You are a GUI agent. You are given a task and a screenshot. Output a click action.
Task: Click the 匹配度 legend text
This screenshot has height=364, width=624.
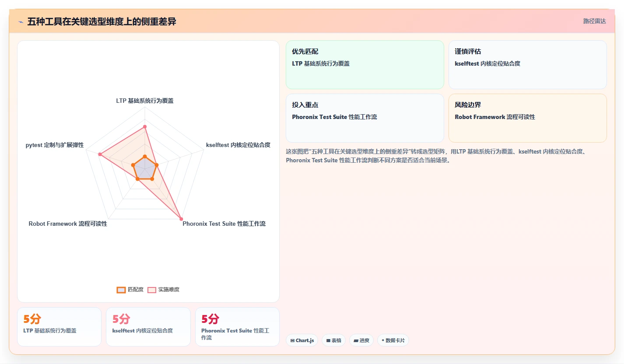point(136,290)
